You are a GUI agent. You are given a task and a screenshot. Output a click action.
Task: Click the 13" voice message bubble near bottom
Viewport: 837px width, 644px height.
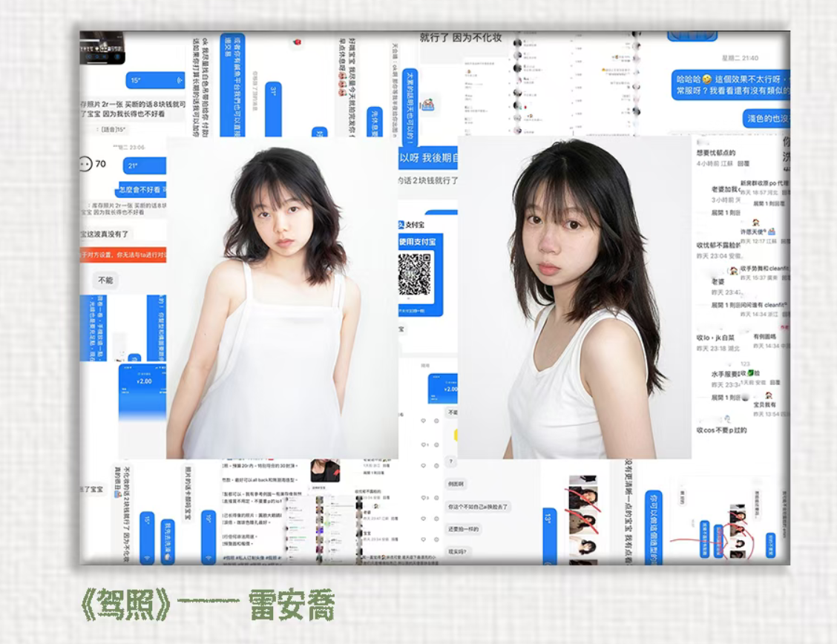tap(549, 535)
